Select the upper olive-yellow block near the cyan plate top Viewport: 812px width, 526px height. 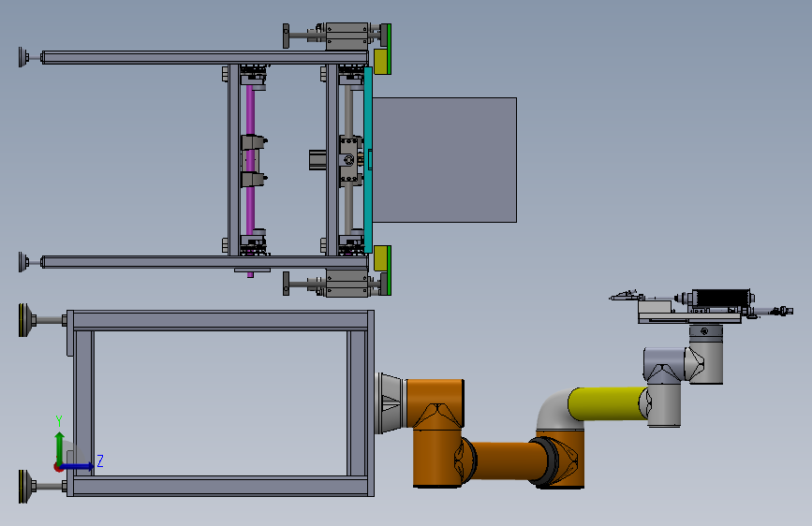381,62
